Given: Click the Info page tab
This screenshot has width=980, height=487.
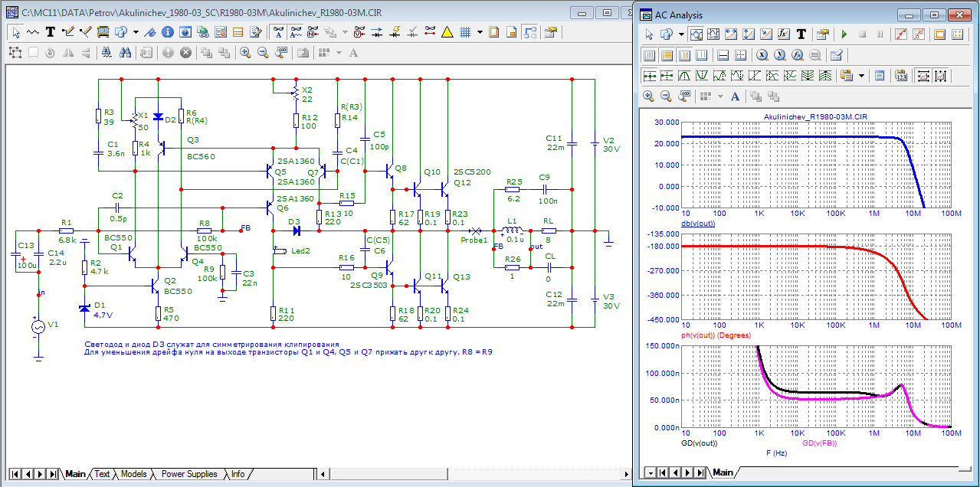Looking at the screenshot, I should 238,475.
